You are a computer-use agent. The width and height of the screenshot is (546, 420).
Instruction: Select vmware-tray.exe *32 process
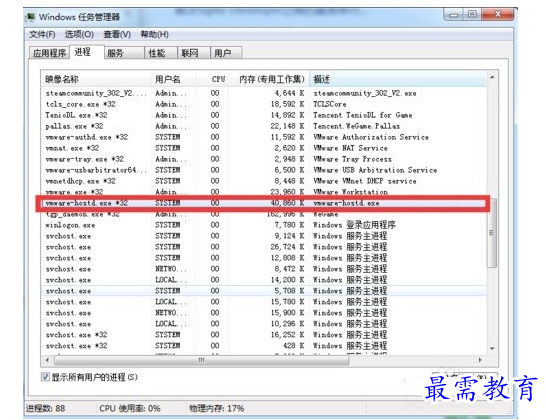[x=264, y=159]
